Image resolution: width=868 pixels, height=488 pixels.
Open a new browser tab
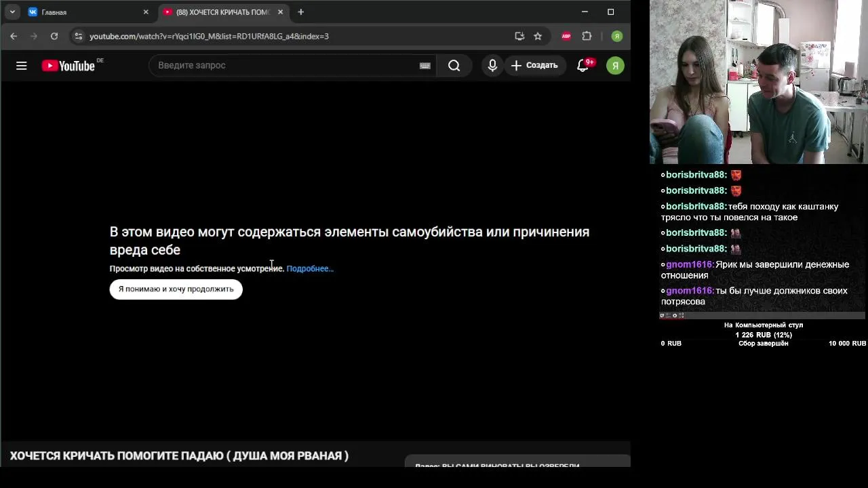(301, 12)
